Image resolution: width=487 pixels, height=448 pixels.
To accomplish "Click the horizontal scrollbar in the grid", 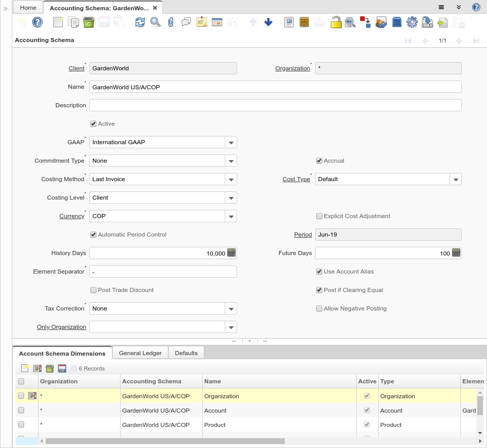I will coord(165,441).
